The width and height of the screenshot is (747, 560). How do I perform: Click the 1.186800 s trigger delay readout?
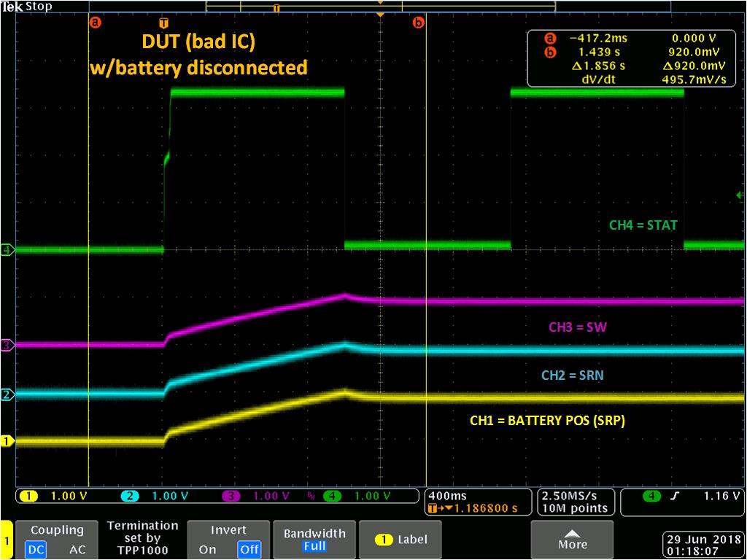485,508
